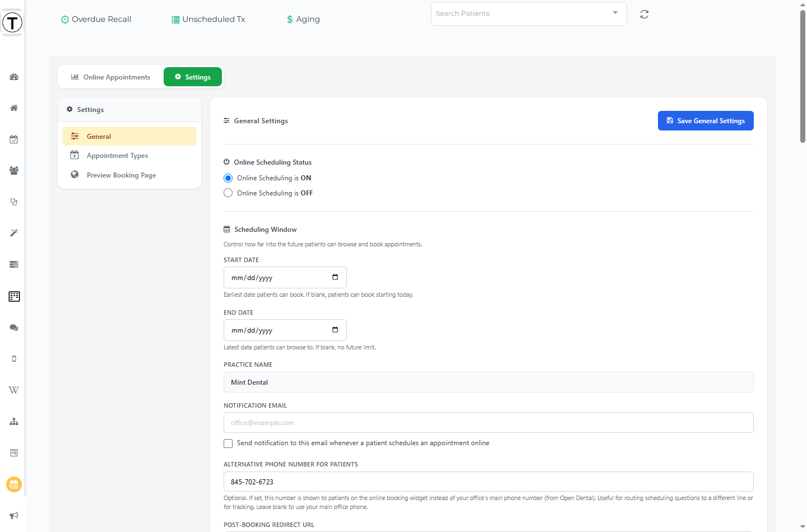Open the stethoscope icon in sidebar

coord(14,202)
